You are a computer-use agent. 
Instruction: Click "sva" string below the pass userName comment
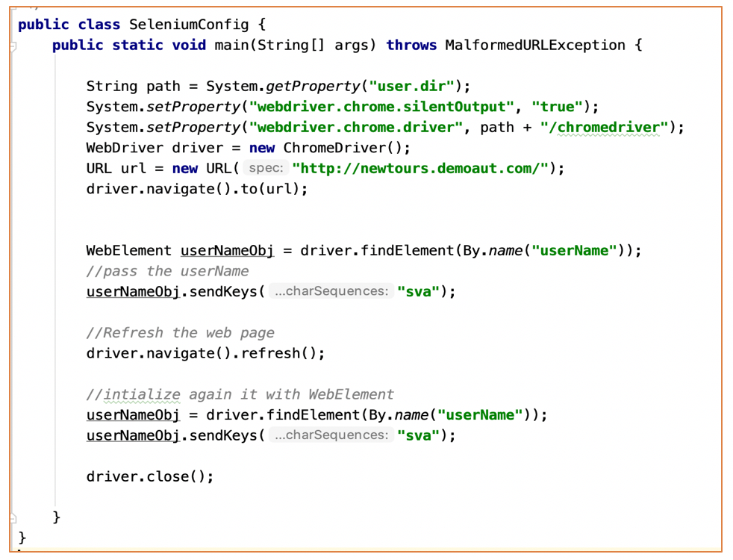point(419,292)
